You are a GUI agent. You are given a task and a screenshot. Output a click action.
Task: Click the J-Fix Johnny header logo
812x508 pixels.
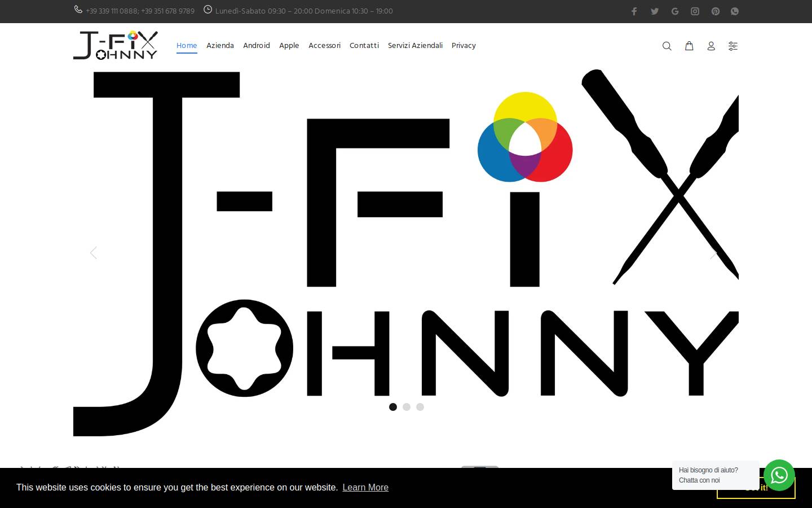(x=116, y=46)
